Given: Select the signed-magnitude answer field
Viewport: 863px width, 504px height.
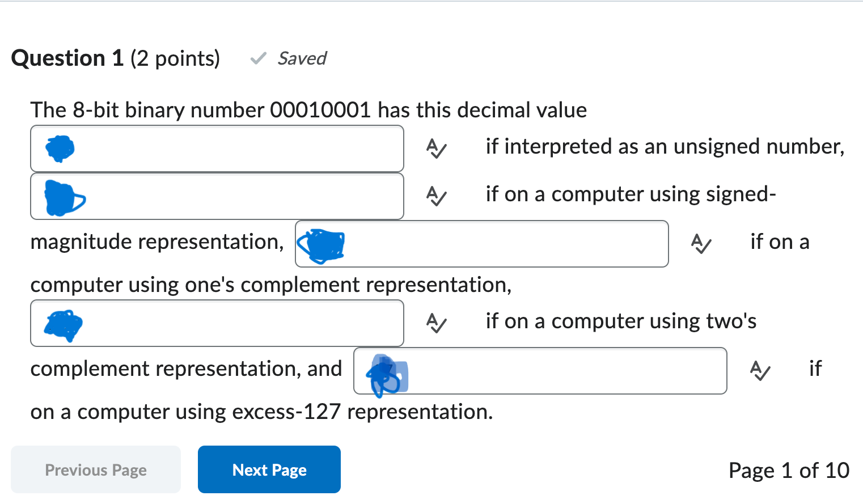Looking at the screenshot, I should click(227, 197).
